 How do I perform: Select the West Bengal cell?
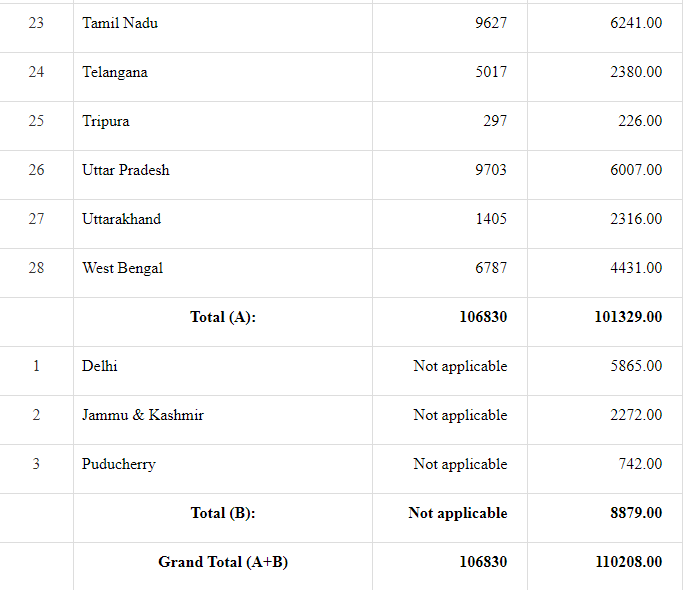122,268
